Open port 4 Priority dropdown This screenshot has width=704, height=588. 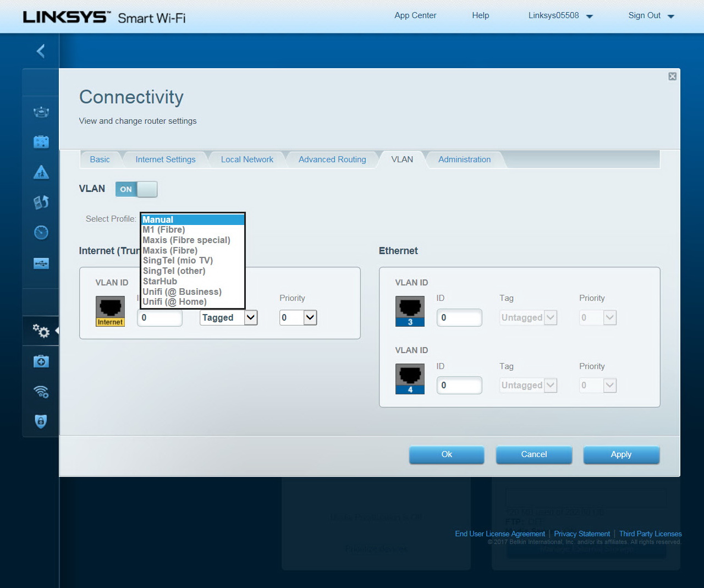pos(598,385)
